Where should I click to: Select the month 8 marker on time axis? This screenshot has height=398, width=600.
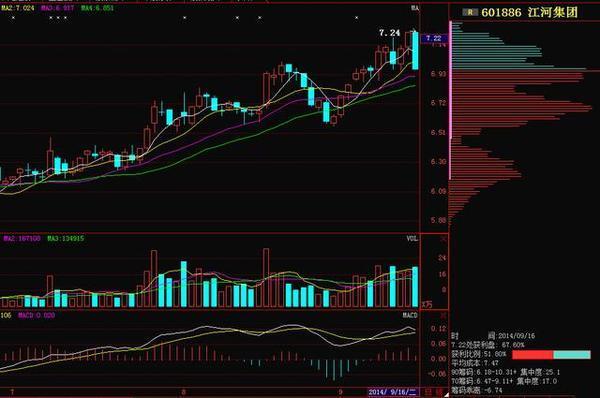(x=184, y=392)
